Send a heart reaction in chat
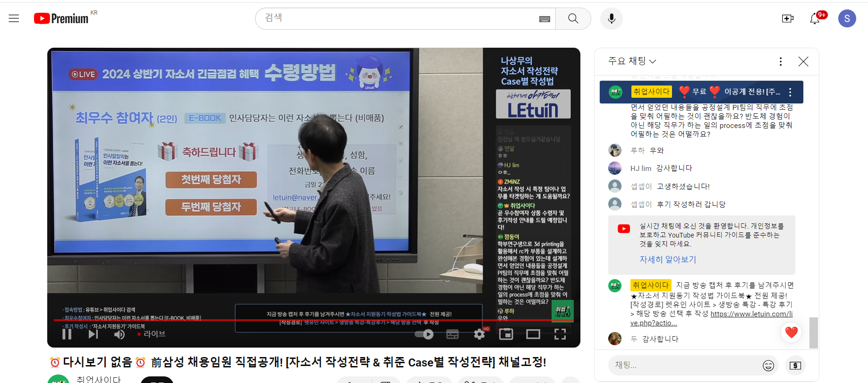Screen dimensions: 868x383 [x=791, y=332]
